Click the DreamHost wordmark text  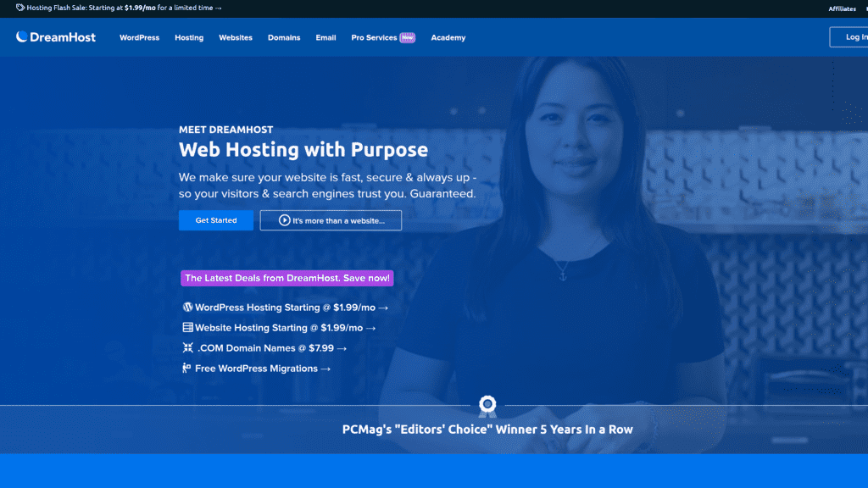(63, 37)
